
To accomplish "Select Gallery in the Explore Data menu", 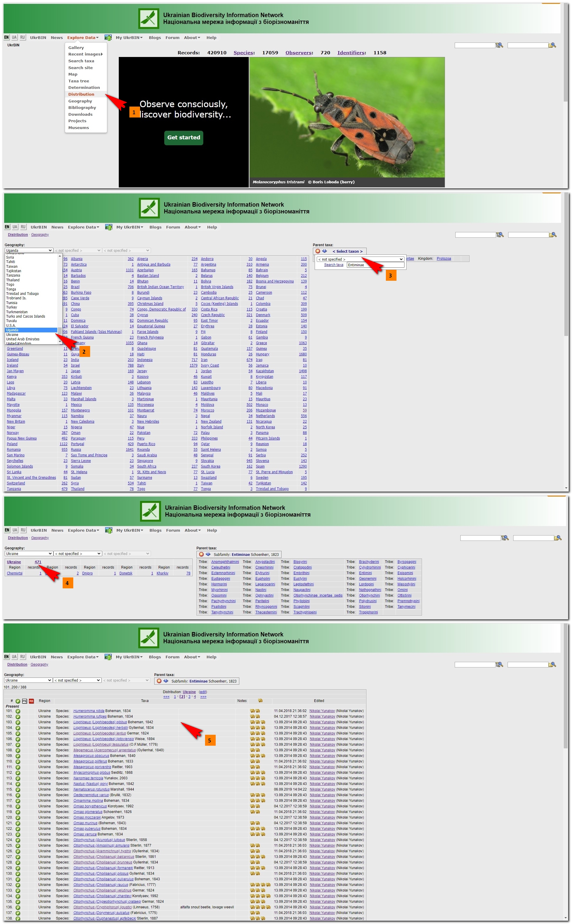I will click(76, 48).
